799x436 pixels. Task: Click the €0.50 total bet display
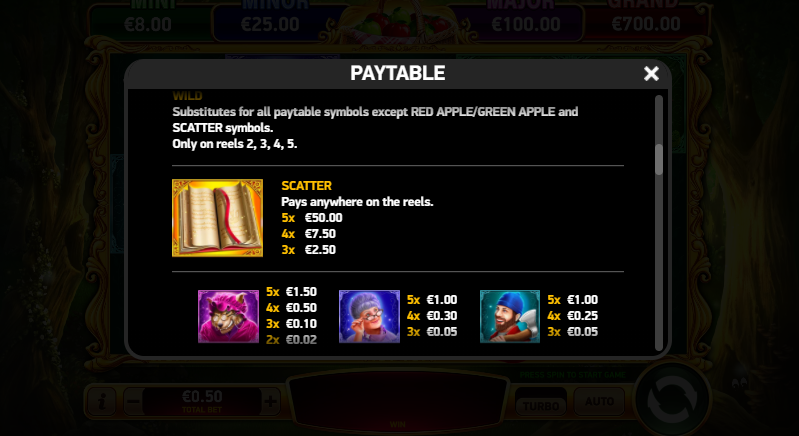(x=202, y=401)
